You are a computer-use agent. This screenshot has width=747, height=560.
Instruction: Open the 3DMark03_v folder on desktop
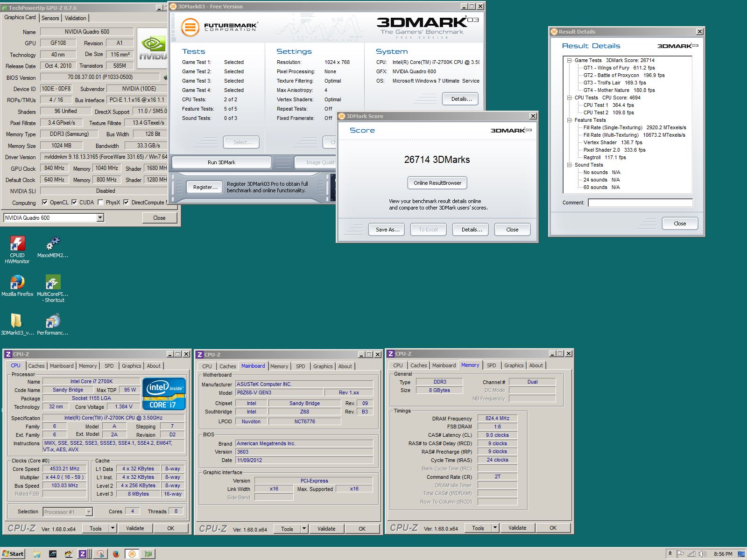click(17, 324)
